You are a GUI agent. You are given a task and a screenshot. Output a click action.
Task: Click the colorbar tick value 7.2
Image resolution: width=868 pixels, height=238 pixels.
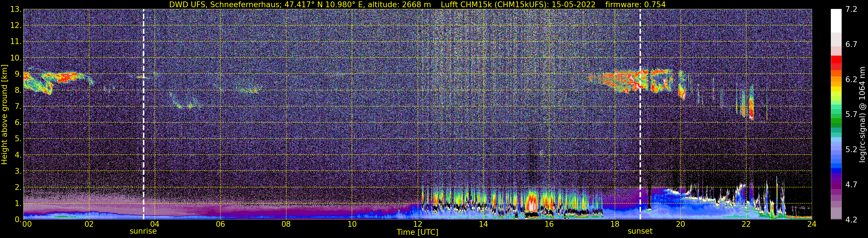coord(851,10)
